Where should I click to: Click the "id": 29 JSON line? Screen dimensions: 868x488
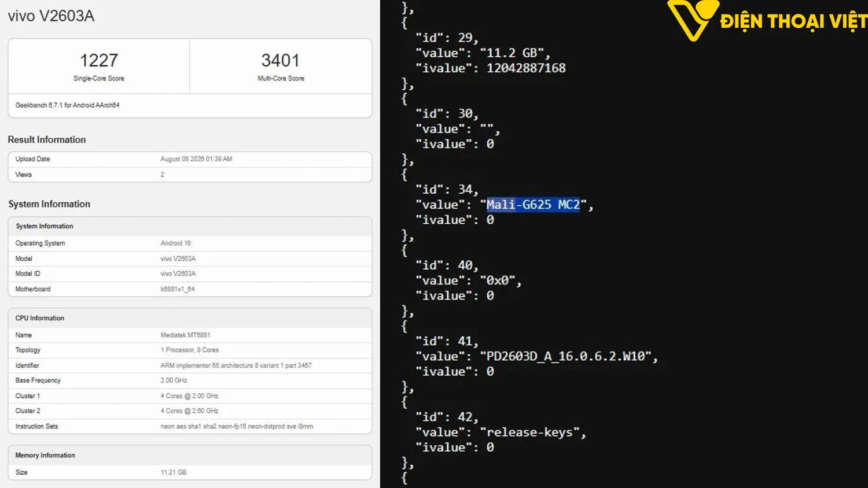447,38
